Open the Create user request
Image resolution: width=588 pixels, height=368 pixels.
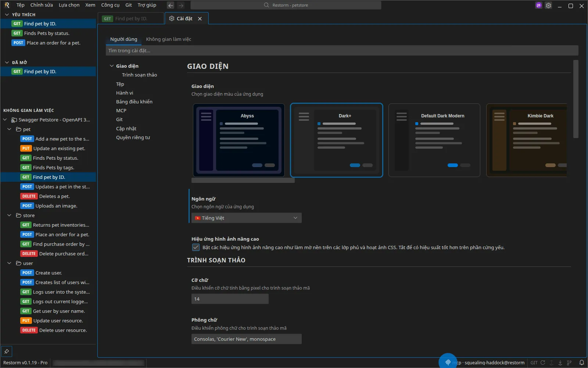click(x=48, y=273)
